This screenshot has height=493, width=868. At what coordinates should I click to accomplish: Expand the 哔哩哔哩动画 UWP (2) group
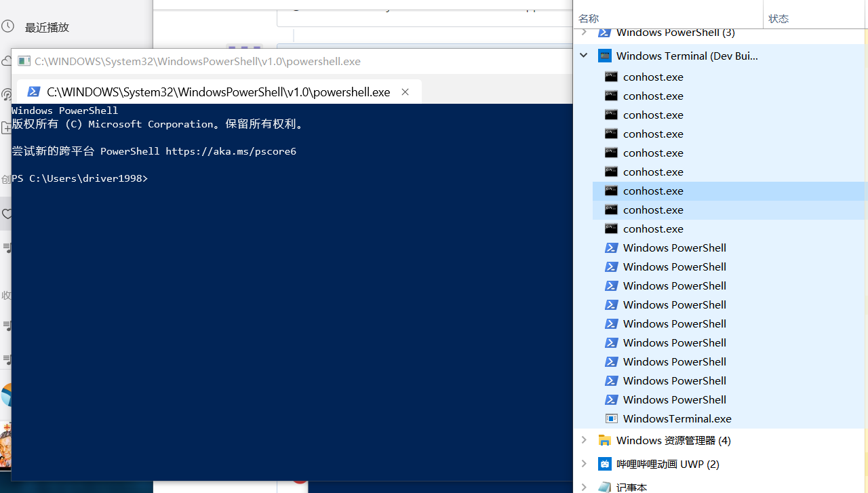click(x=584, y=464)
